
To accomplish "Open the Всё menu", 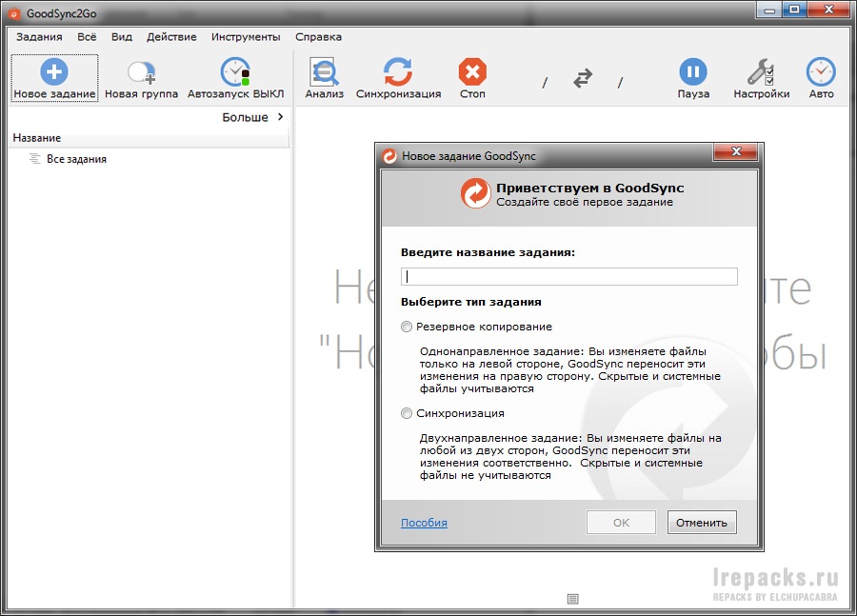I will tap(87, 36).
